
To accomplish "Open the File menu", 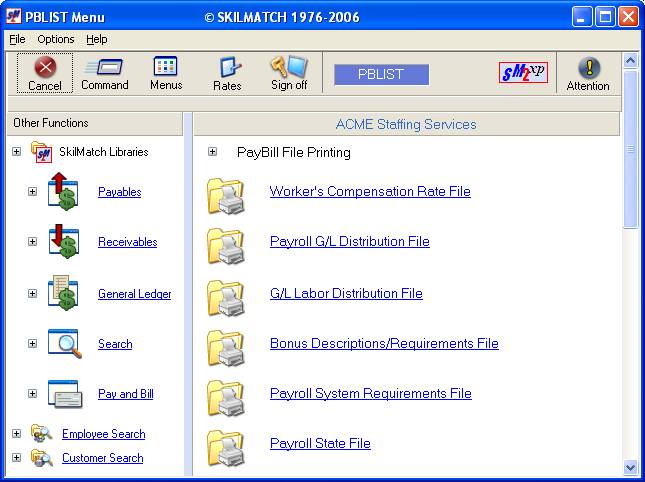I will click(17, 39).
